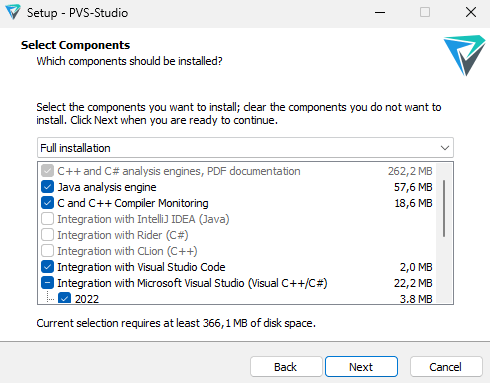Click the 'Java analysis engine' label

coord(107,187)
